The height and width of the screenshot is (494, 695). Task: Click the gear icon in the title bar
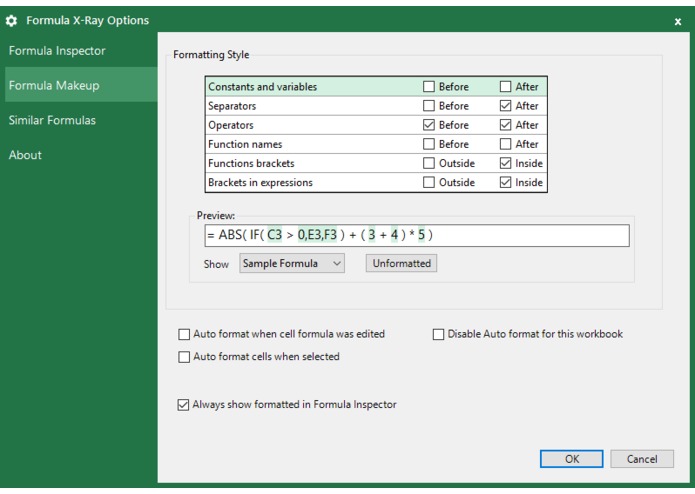[12, 20]
